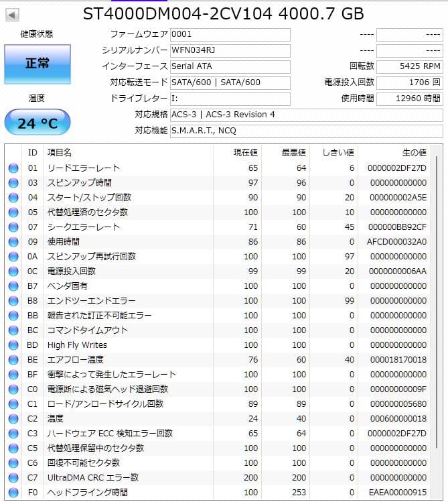The width and height of the screenshot is (448, 502).
Task: Select the スピンアップ再試行回数 row name
Action: 92,257
